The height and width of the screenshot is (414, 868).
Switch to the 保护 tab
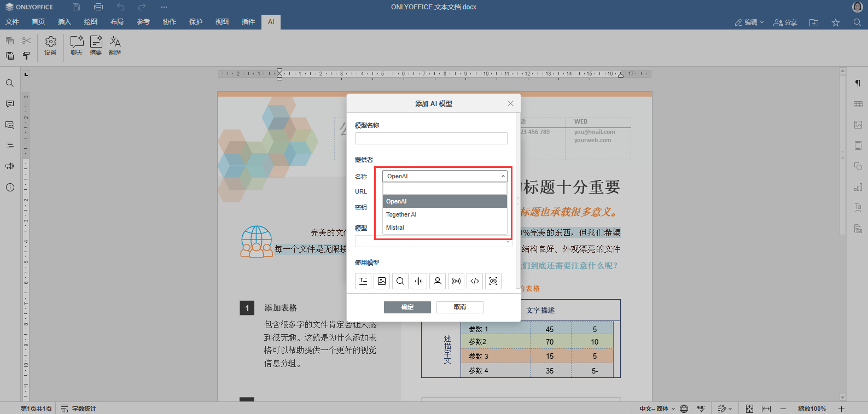pos(196,22)
